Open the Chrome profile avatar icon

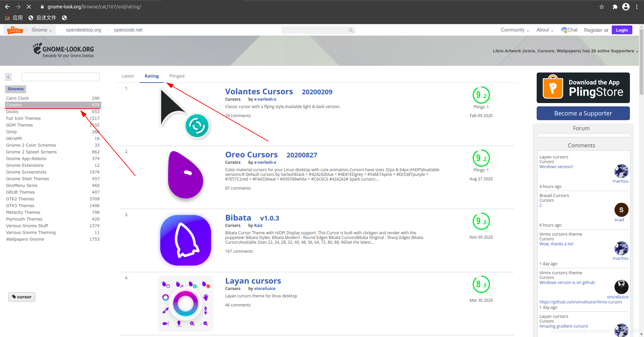click(x=626, y=7)
